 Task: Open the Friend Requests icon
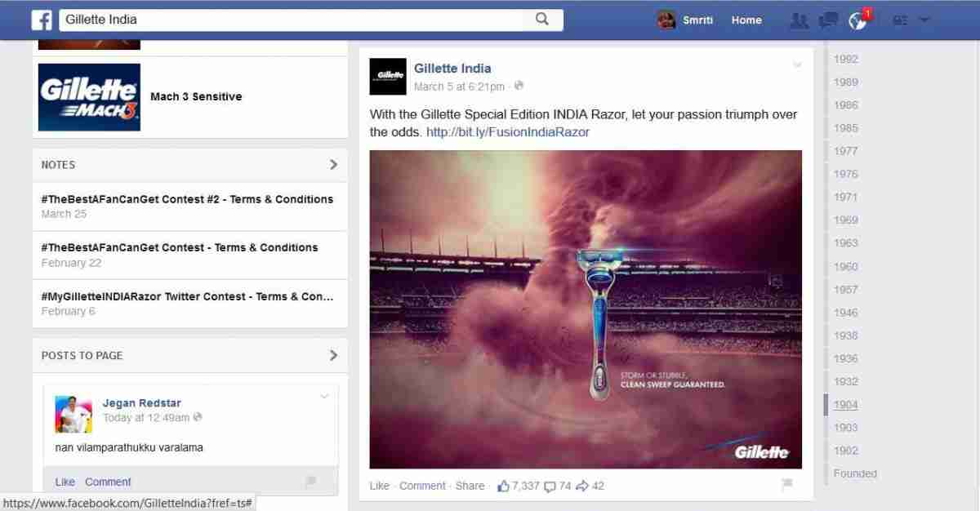click(799, 20)
